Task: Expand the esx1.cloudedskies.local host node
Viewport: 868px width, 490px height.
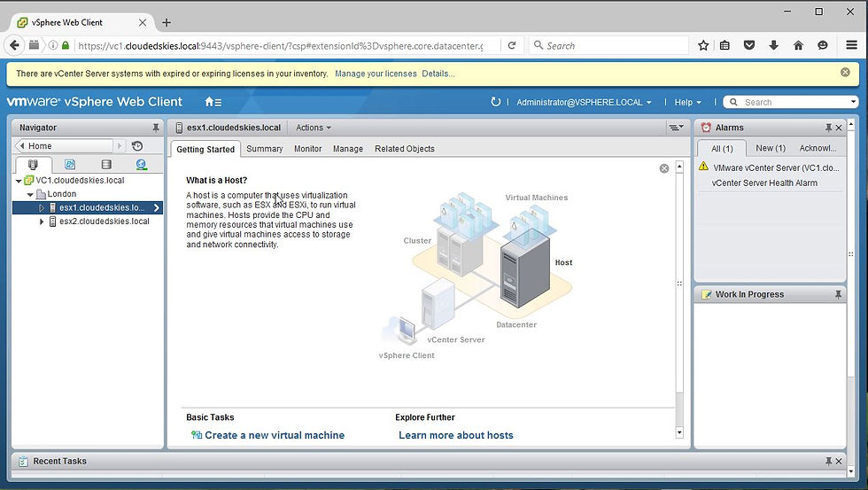Action: pyautogui.click(x=42, y=208)
